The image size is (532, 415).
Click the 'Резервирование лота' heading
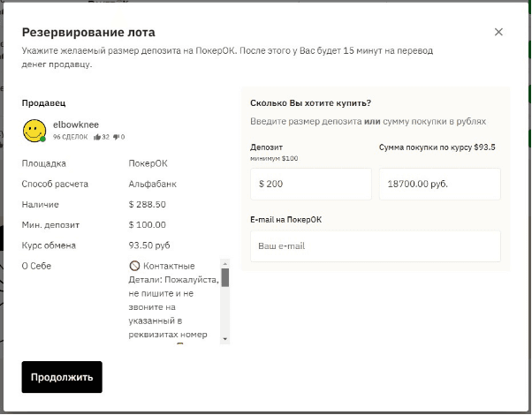(x=88, y=32)
